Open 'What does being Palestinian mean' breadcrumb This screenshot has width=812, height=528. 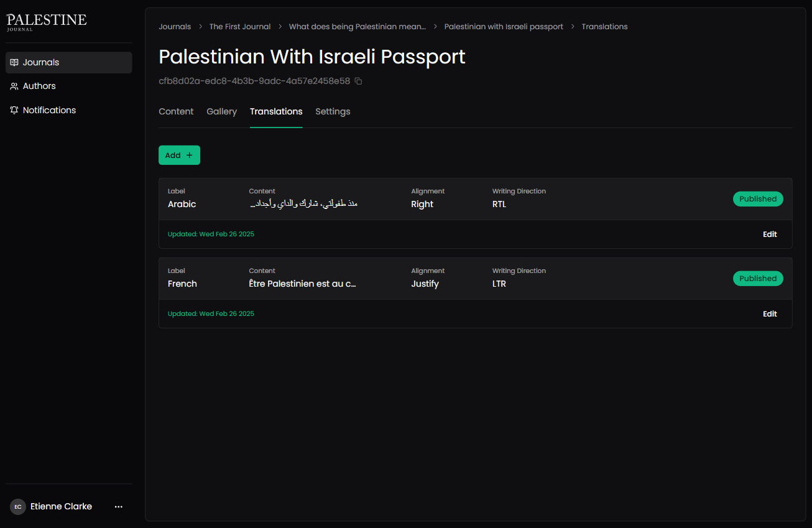[x=358, y=27]
